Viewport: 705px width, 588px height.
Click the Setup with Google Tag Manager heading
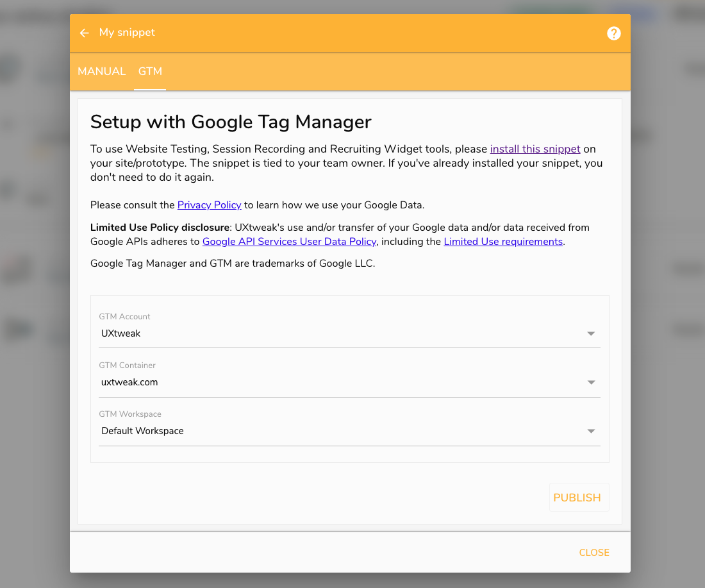231,122
